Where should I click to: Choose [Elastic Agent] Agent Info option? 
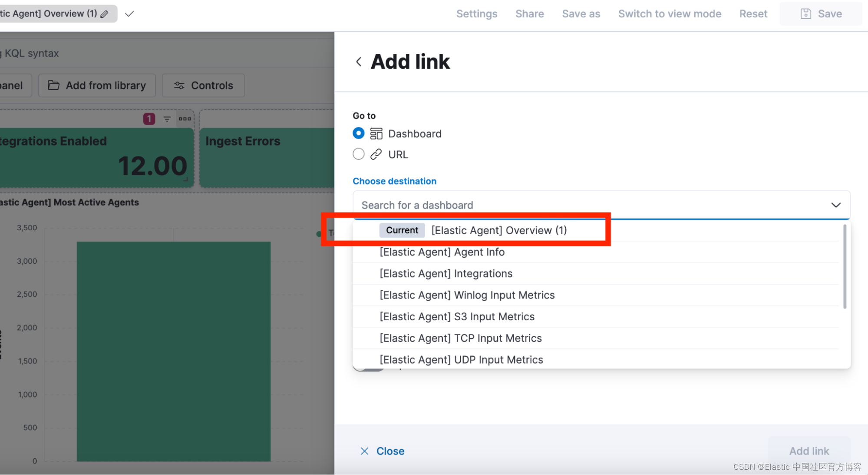click(x=442, y=252)
